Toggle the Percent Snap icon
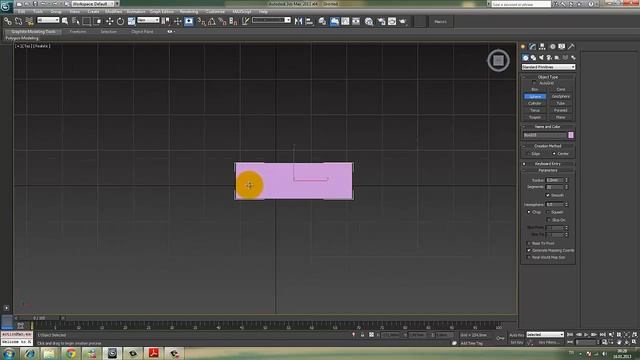640x360 pixels. click(222, 21)
